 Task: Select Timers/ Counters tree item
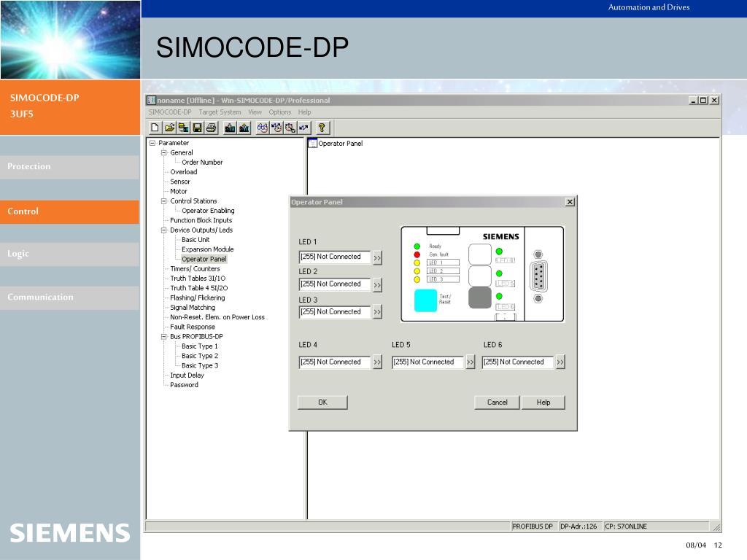tap(195, 268)
